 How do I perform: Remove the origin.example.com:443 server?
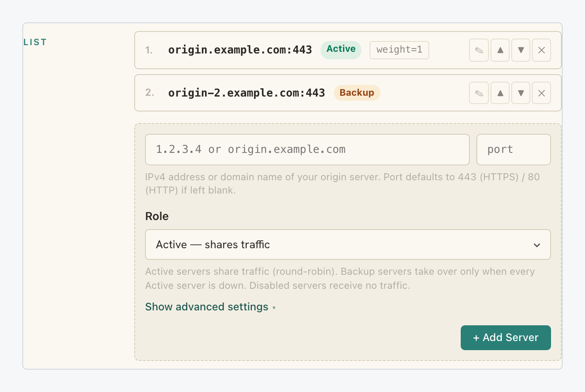(541, 50)
